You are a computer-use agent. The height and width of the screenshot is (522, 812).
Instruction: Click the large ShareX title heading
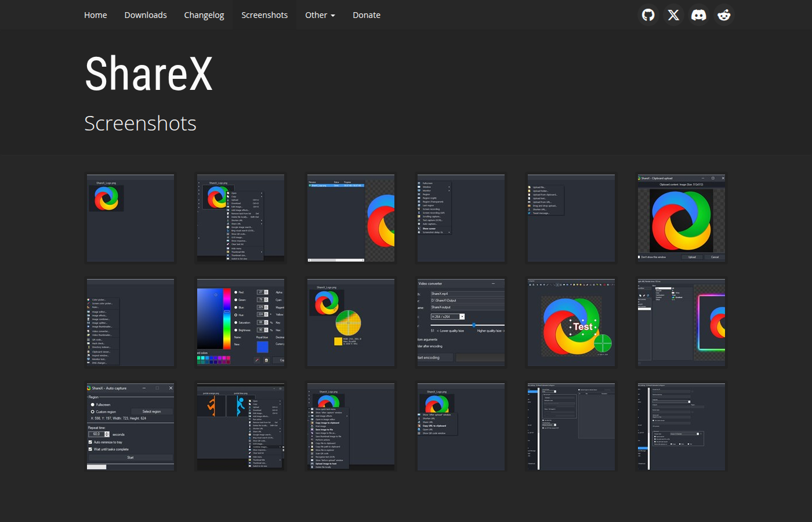149,74
